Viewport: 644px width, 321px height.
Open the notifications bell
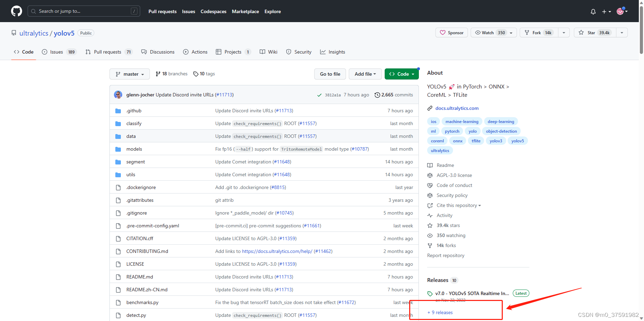[593, 11]
